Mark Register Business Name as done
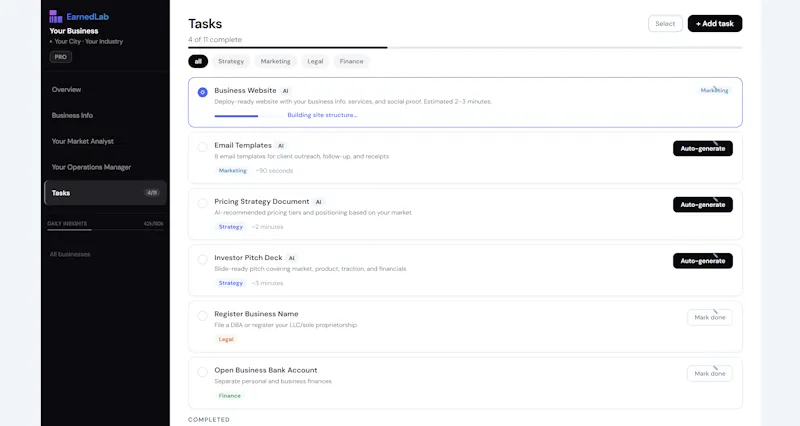800x426 pixels. [x=710, y=317]
